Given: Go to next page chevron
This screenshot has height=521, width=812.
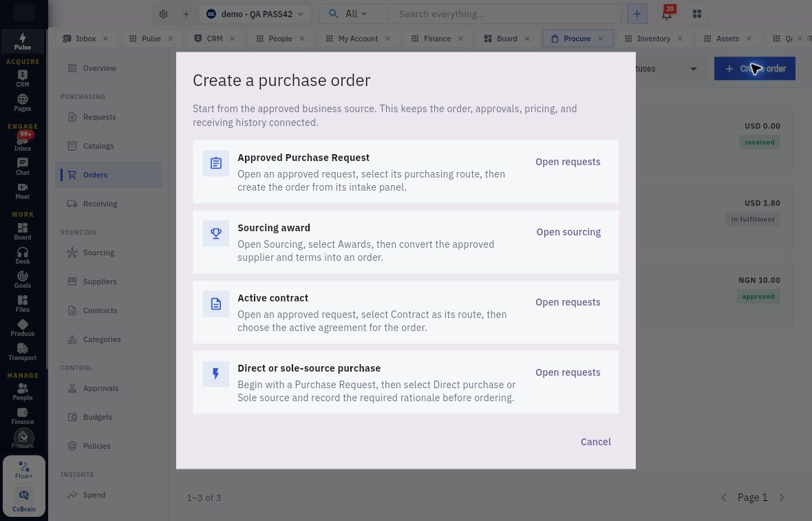Looking at the screenshot, I should [x=782, y=498].
